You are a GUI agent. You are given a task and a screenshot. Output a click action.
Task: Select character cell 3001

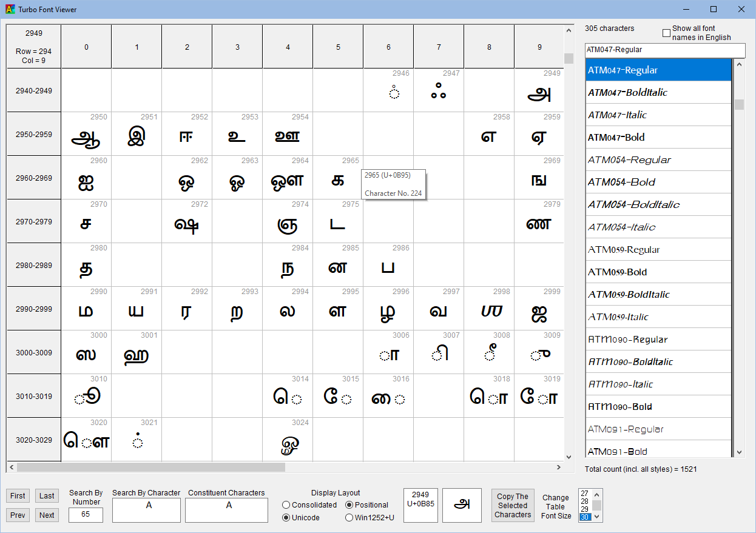coord(137,352)
